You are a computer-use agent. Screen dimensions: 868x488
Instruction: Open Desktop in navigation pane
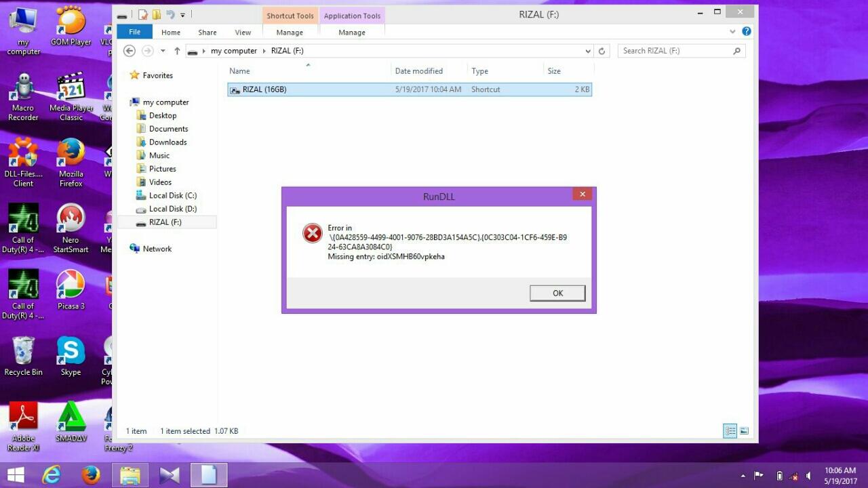click(x=162, y=116)
